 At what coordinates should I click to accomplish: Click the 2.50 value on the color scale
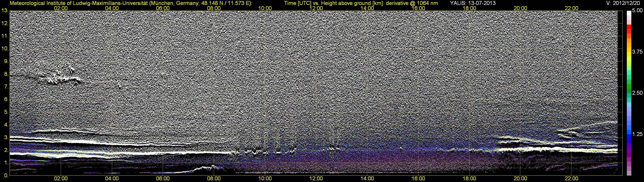637,93
